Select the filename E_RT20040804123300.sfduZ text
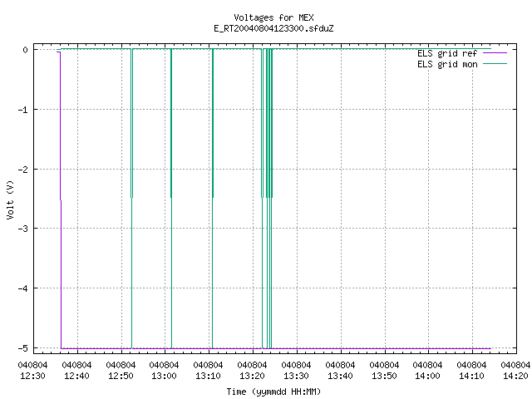Viewport: 532px width, 399px height. pyautogui.click(x=273, y=28)
